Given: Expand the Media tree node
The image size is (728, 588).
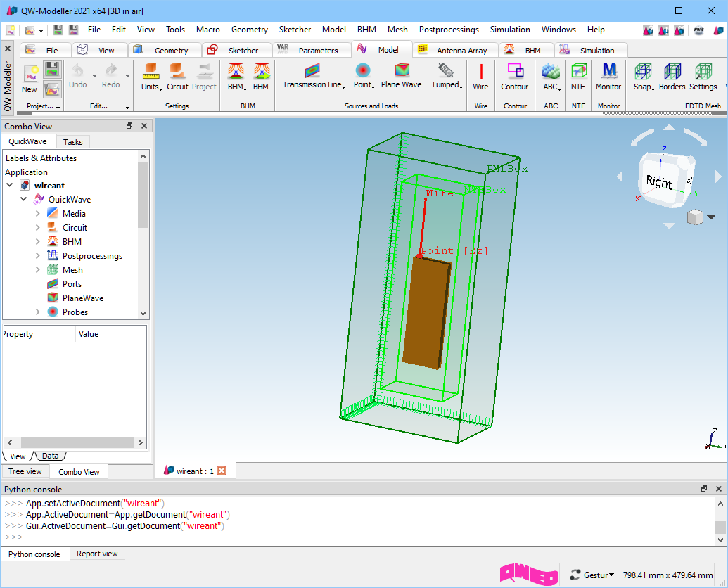Looking at the screenshot, I should tap(37, 214).
